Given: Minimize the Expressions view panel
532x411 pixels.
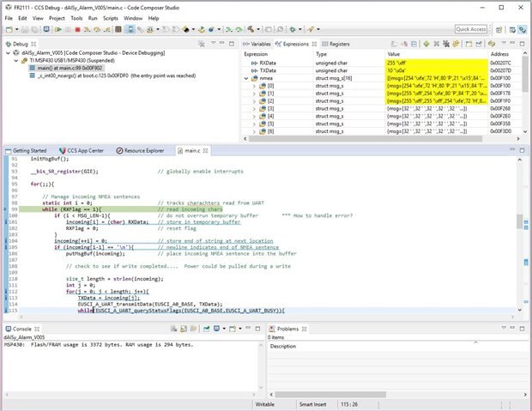Looking at the screenshot, I should [x=514, y=43].
